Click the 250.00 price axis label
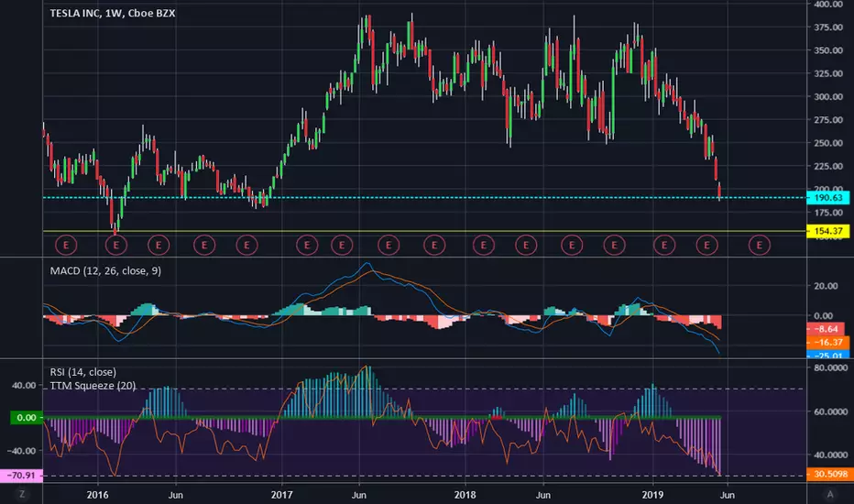854x504 pixels. point(827,143)
